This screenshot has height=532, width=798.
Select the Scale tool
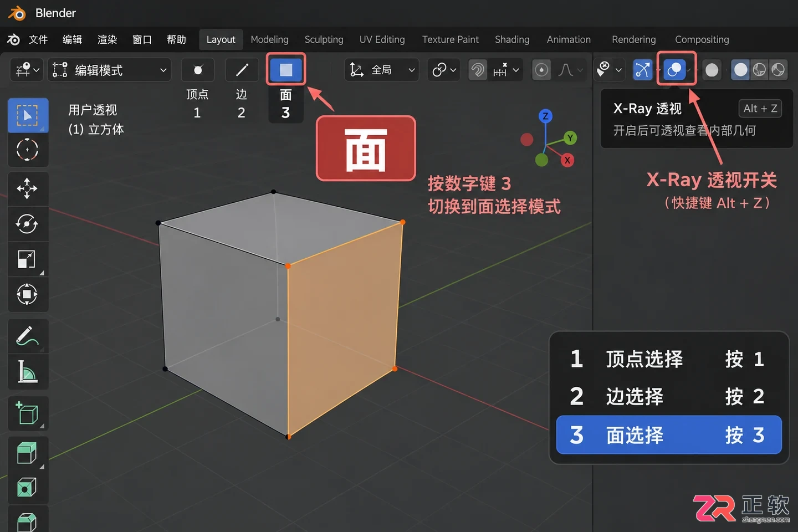28,259
